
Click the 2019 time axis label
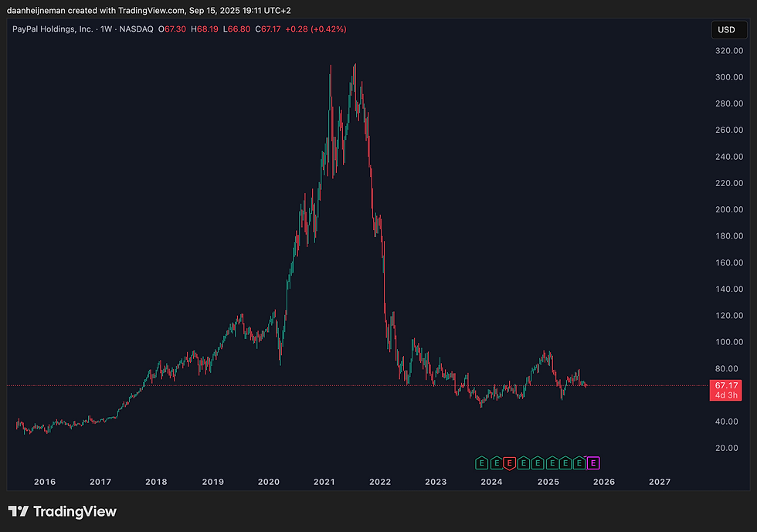213,482
